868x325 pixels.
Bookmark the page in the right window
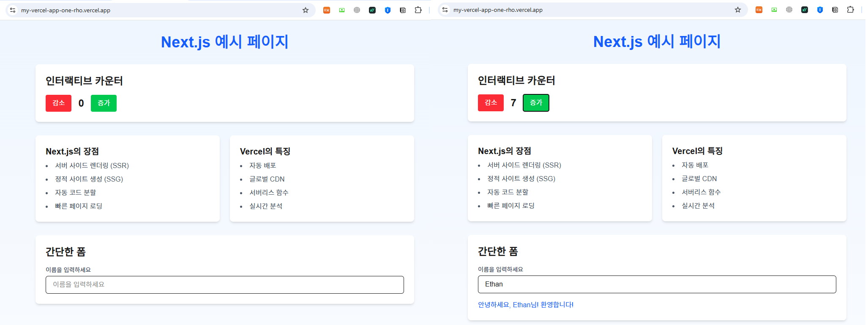(738, 10)
